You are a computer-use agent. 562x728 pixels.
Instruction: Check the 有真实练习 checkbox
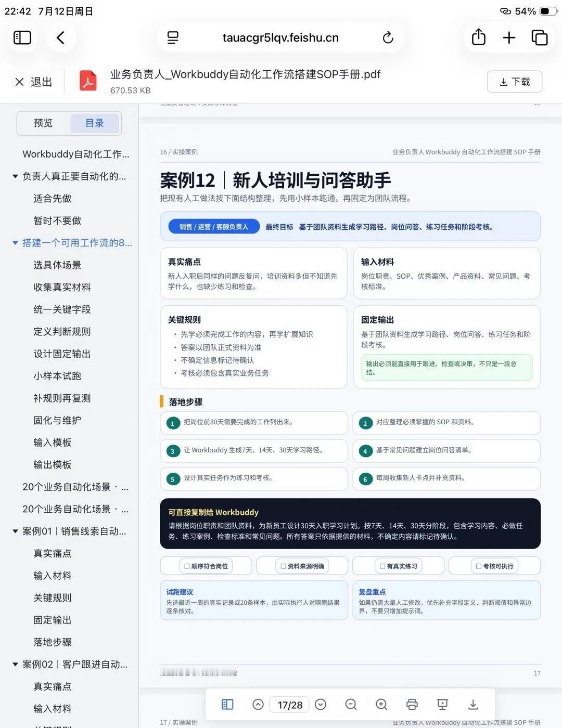[382, 566]
